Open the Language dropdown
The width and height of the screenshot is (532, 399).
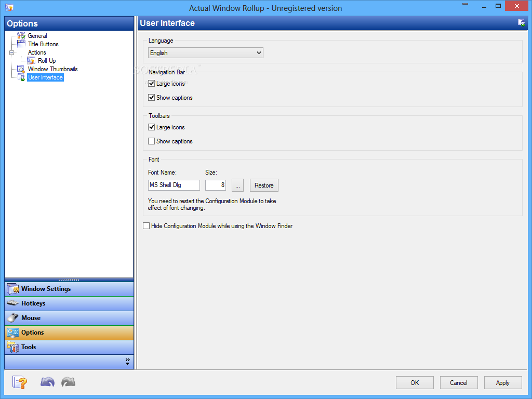[206, 53]
